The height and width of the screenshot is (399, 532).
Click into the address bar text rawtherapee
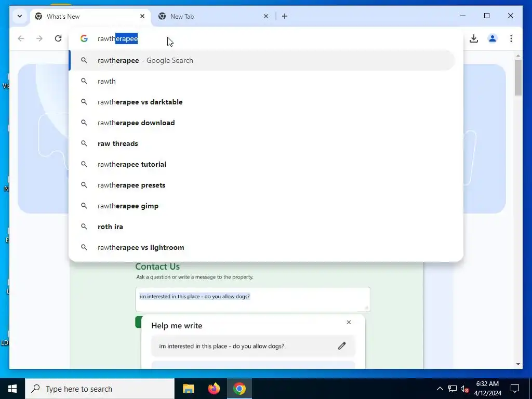[x=118, y=38]
